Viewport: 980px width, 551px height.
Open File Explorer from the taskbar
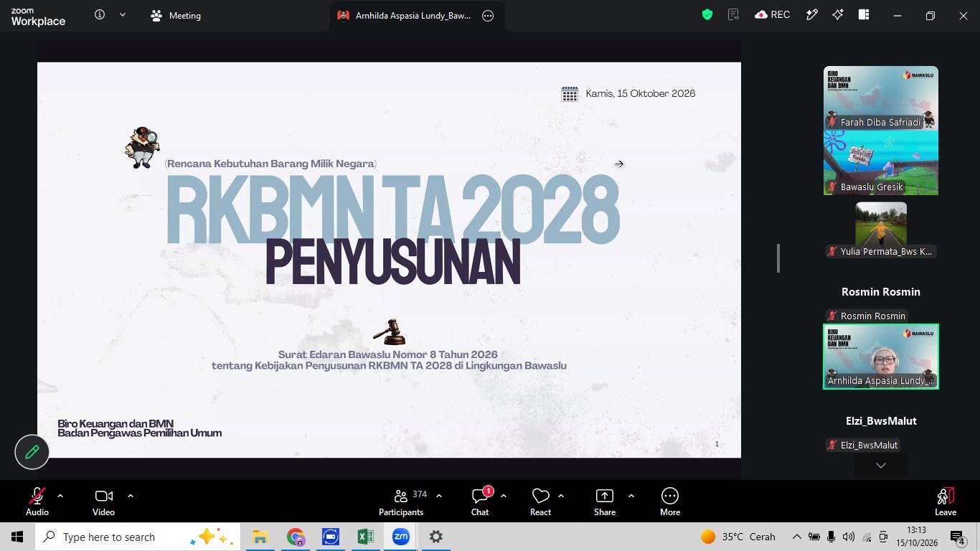coord(260,537)
